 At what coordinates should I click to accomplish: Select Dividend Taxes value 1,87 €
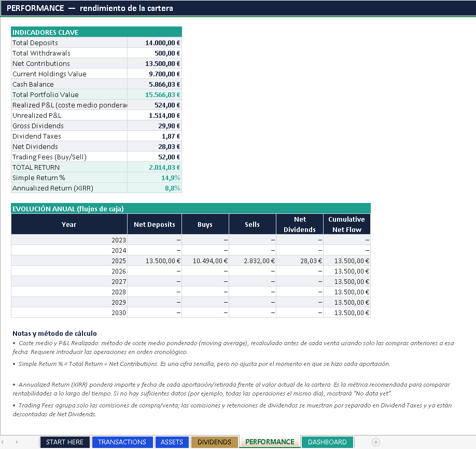click(155, 136)
